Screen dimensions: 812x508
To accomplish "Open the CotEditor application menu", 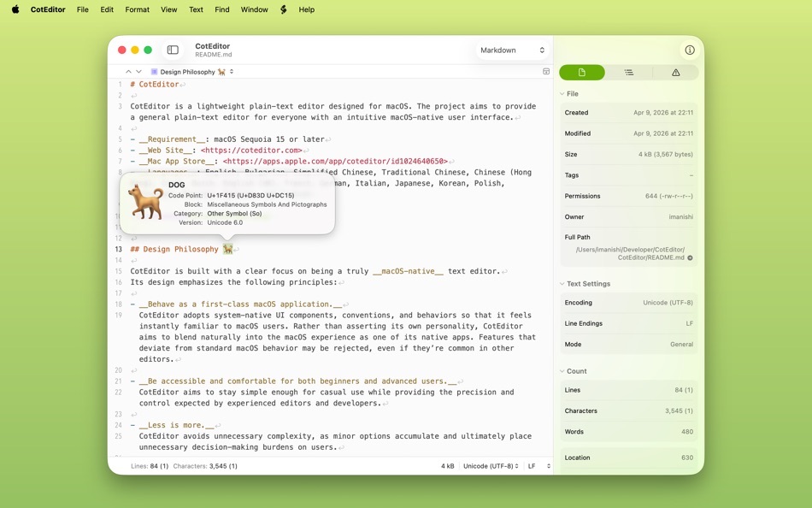I will (x=48, y=9).
